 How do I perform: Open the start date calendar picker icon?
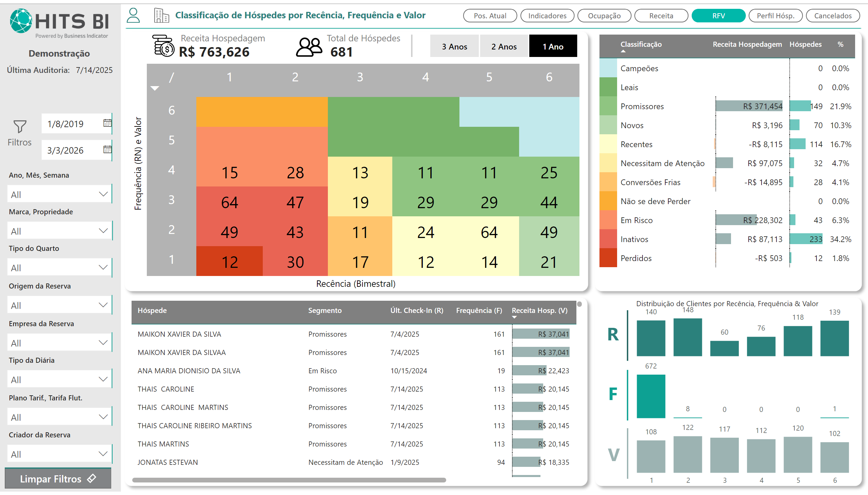107,123
